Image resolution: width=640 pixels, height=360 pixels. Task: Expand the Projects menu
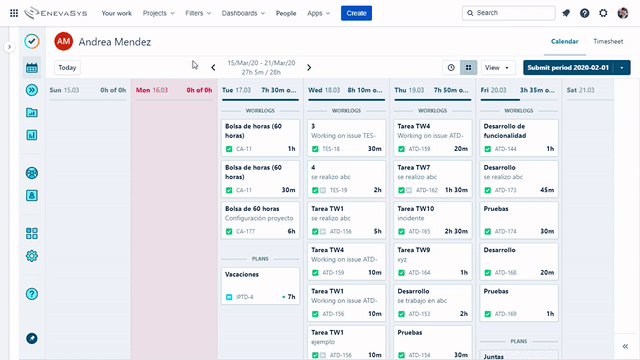pyautogui.click(x=158, y=13)
